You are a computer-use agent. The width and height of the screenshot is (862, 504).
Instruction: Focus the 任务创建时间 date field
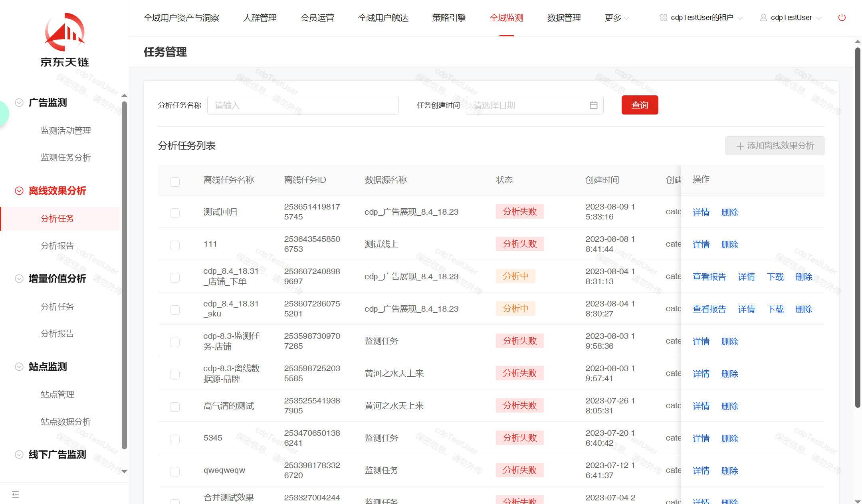[535, 105]
